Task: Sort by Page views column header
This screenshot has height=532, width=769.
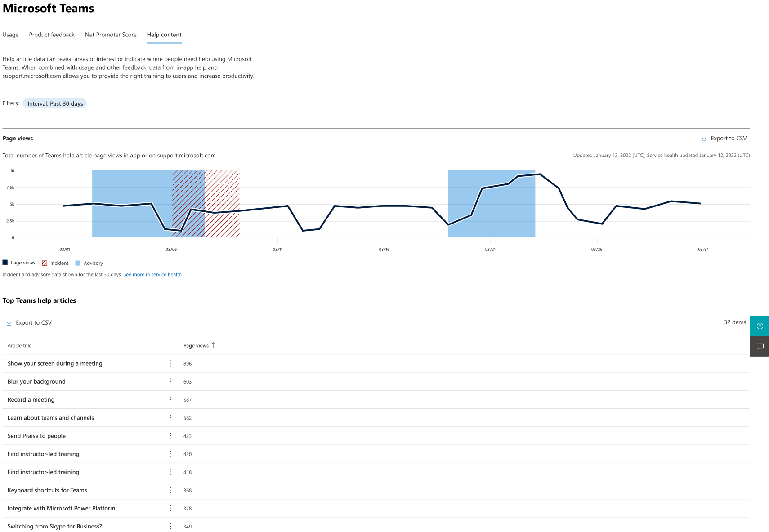Action: coord(196,345)
